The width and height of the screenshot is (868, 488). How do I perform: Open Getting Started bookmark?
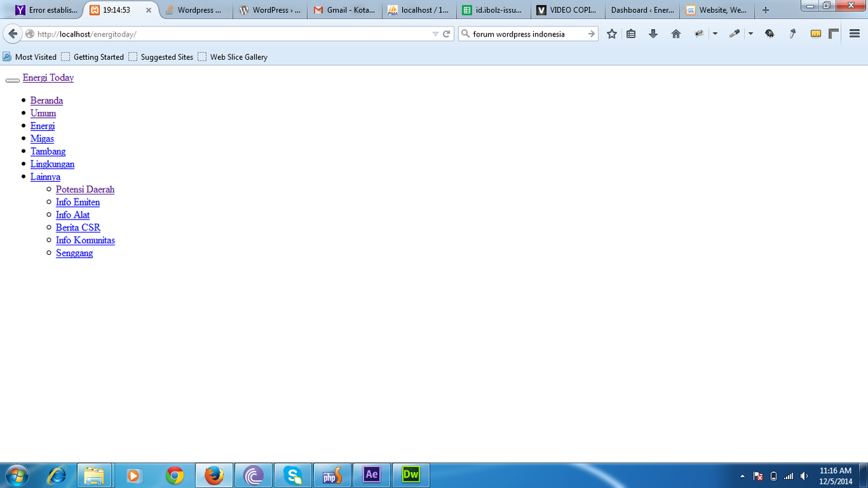coord(92,57)
